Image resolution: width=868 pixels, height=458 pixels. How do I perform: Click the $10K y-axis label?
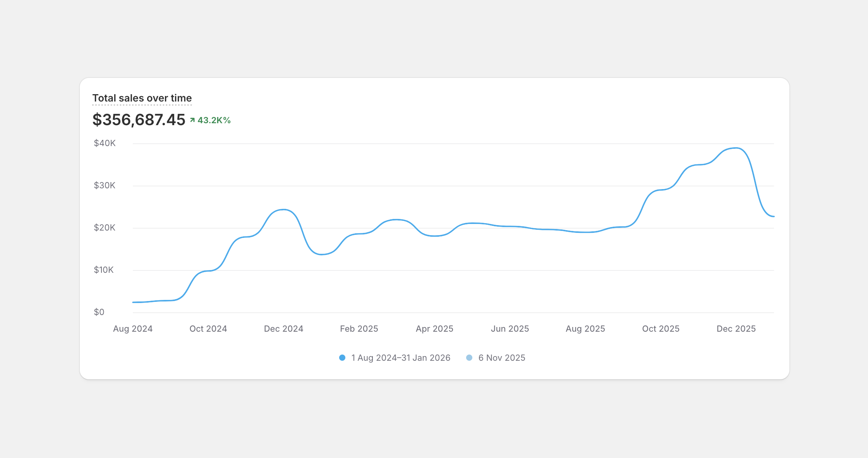pyautogui.click(x=104, y=270)
